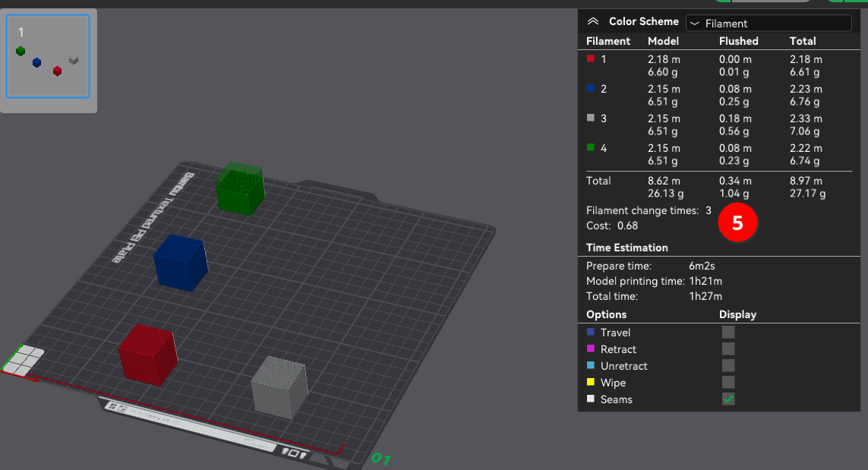Select the red cube on the build plate
The width and height of the screenshot is (868, 470).
point(148,355)
